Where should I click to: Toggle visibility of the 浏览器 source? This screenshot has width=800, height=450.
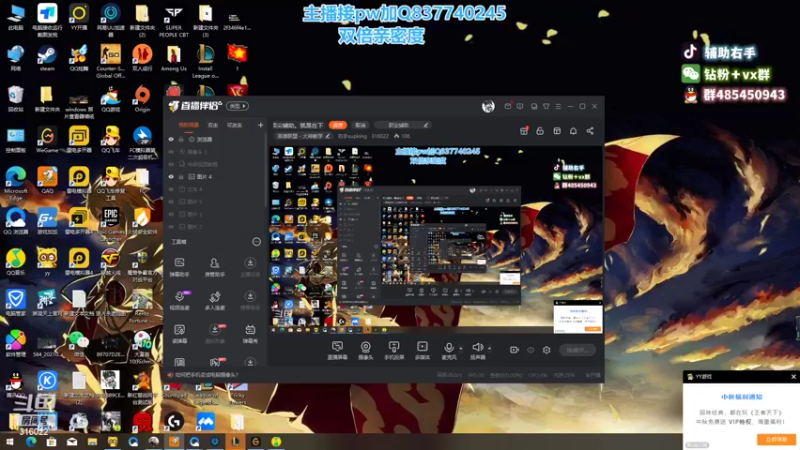point(171,139)
